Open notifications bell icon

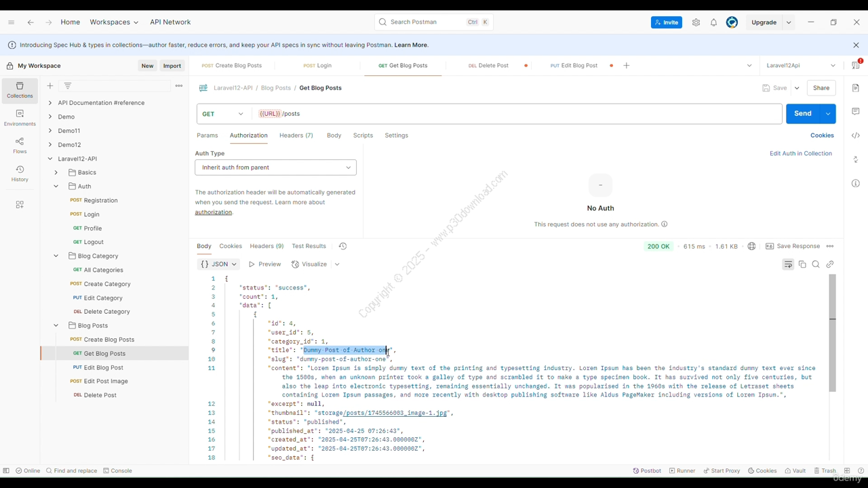click(x=713, y=22)
